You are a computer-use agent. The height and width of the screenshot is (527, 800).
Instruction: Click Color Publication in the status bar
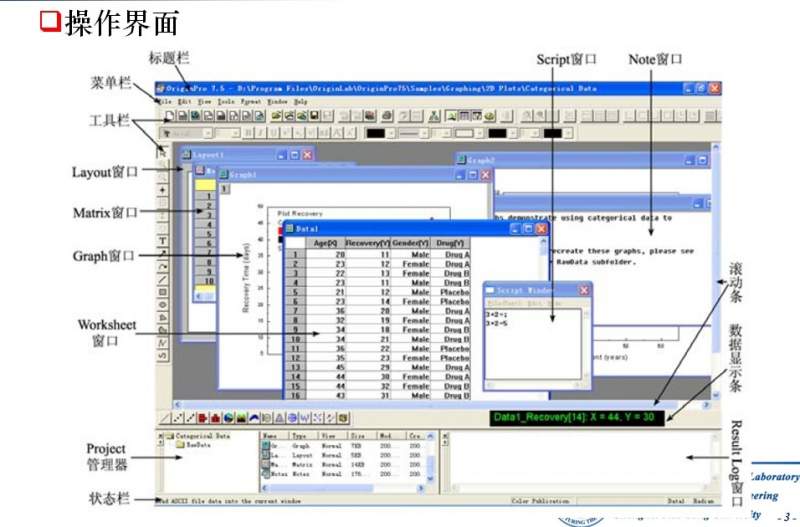coord(540,501)
